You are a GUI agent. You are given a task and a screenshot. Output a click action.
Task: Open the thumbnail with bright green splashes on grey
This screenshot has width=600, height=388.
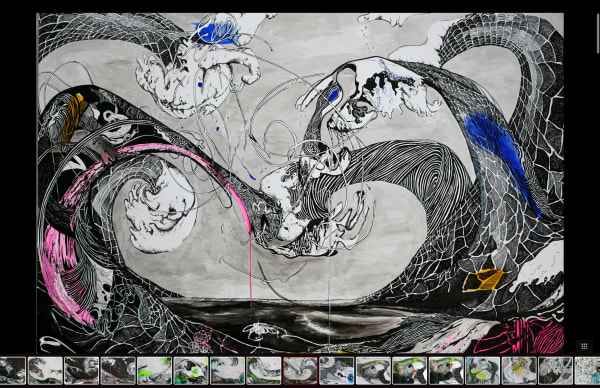(154, 371)
